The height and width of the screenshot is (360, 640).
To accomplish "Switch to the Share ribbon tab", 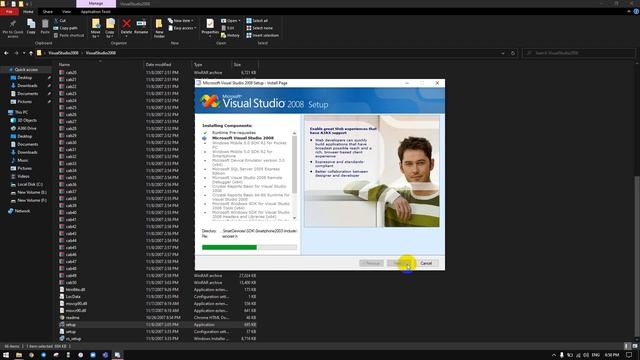I will 47,12.
